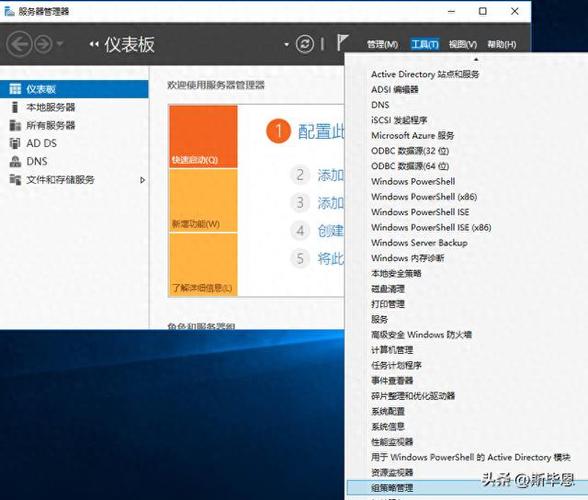
Task: Open the dropdown arrow left of refresh
Action: 286,45
